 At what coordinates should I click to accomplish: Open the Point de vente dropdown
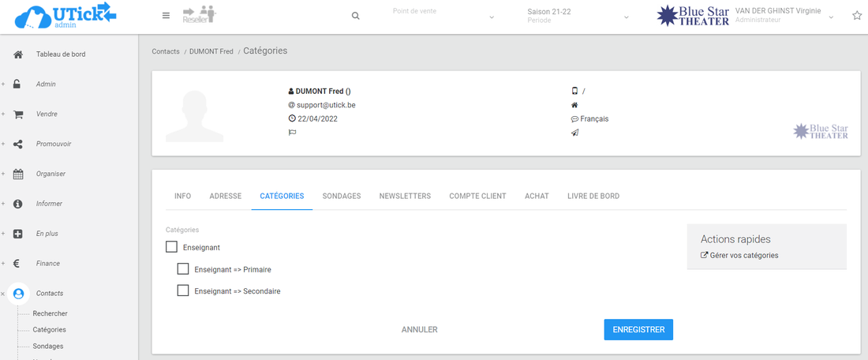click(x=443, y=16)
